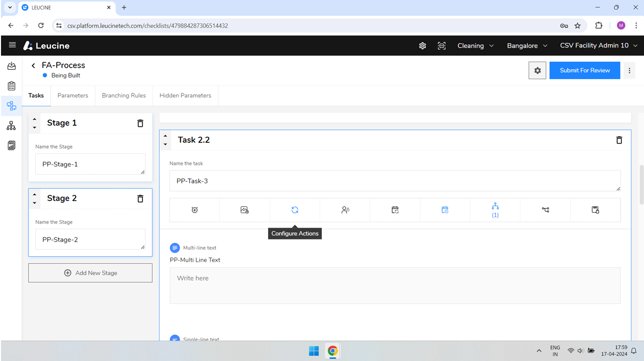644x361 pixels.
Task: Click the PP-Stage-2 name field
Action: point(90,239)
